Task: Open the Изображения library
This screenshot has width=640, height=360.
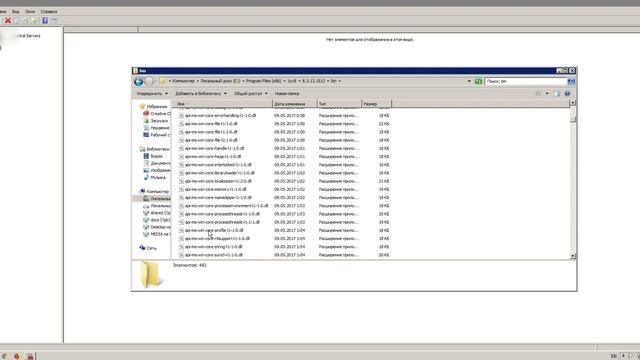Action: pyautogui.click(x=157, y=170)
